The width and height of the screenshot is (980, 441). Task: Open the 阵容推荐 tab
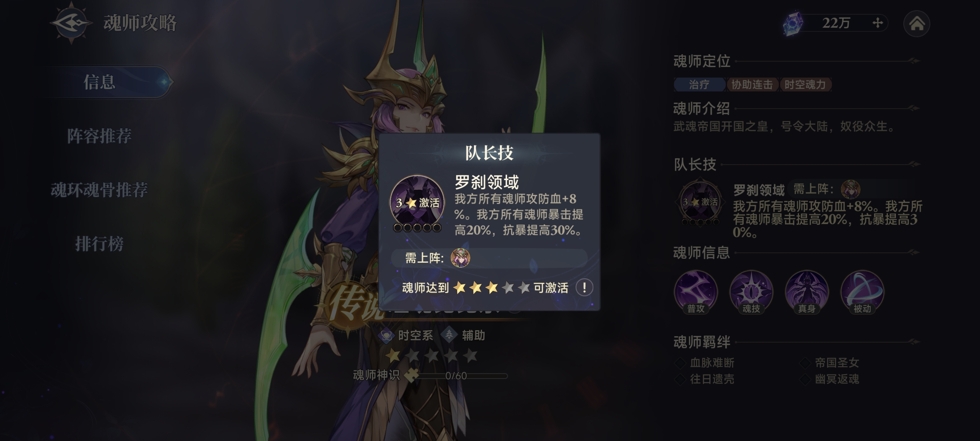[x=100, y=136]
